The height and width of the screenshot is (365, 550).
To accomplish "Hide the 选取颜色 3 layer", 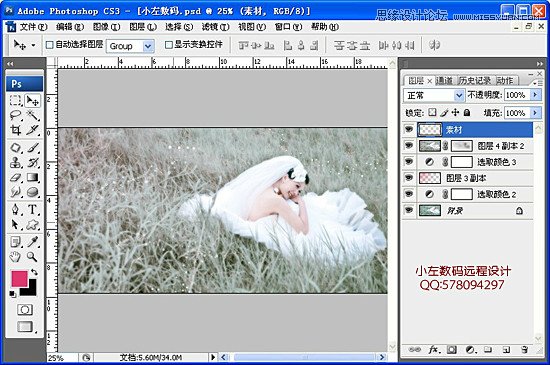I will (x=409, y=162).
